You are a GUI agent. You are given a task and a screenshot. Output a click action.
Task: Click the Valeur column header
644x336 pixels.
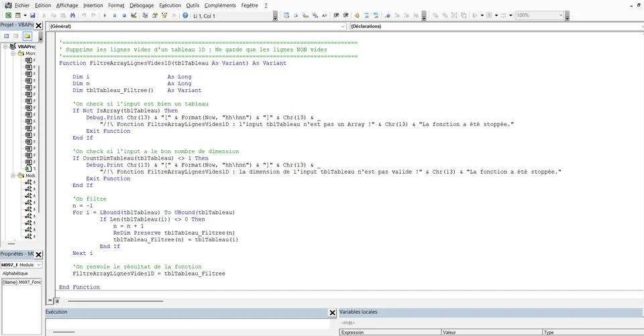point(492,332)
